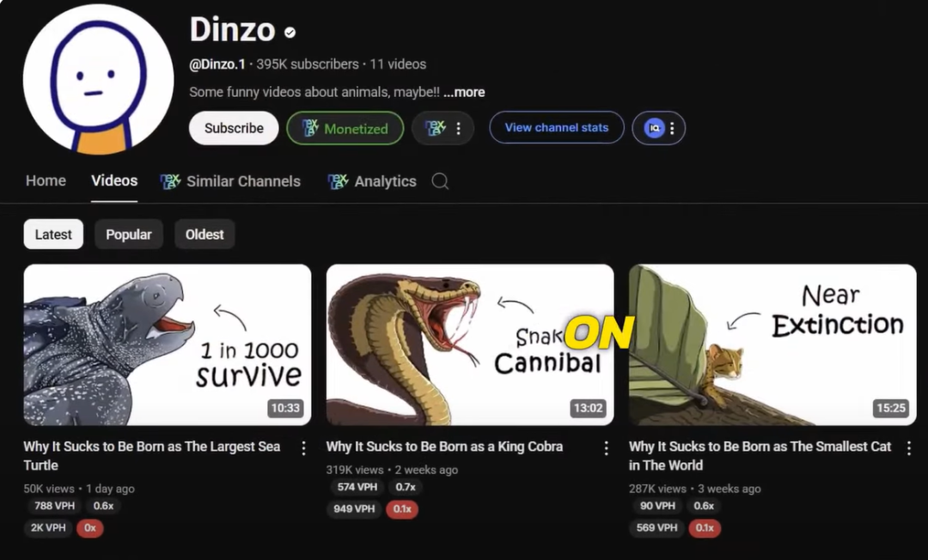928x560 pixels.
Task: Open three-dot menu beside IQ icon
Action: [672, 128]
